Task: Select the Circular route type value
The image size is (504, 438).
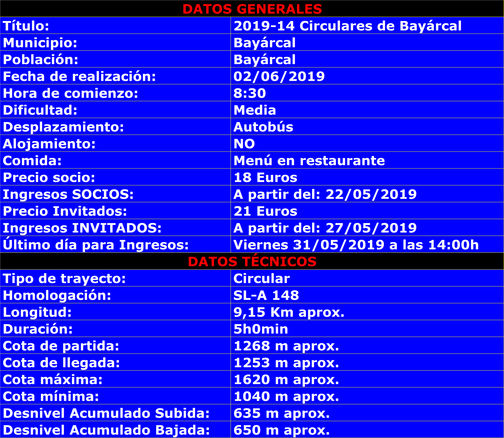Action: pos(261,278)
